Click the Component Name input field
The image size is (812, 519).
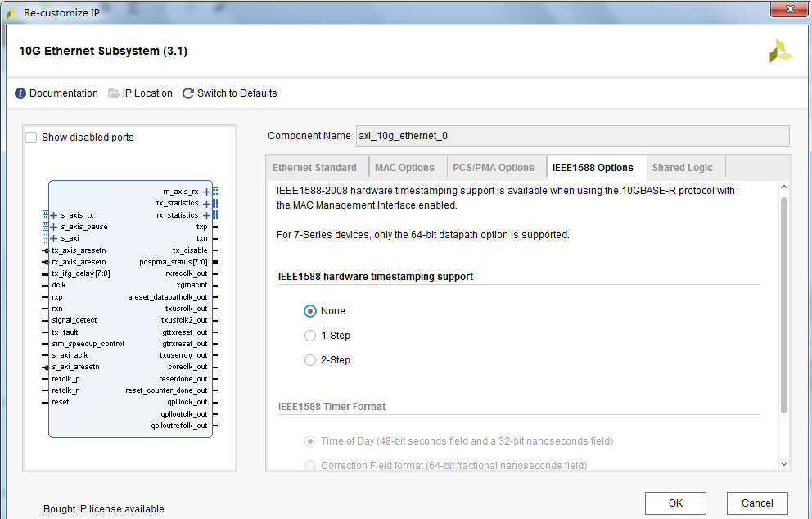pyautogui.click(x=573, y=136)
